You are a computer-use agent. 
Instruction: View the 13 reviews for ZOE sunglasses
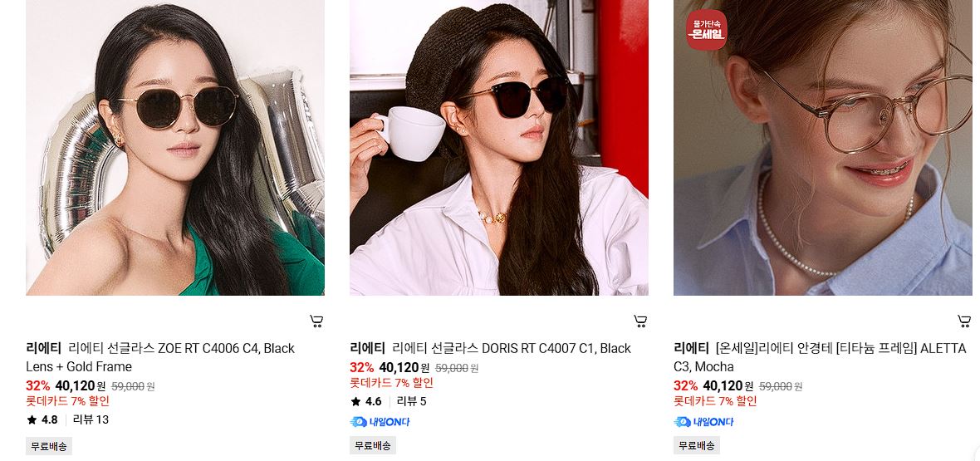[x=91, y=419]
